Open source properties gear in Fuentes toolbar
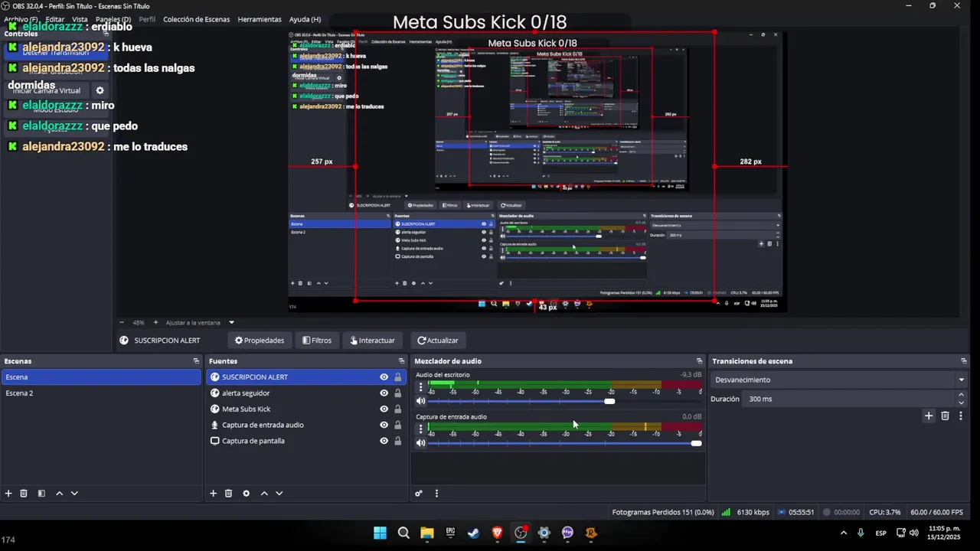 point(246,494)
